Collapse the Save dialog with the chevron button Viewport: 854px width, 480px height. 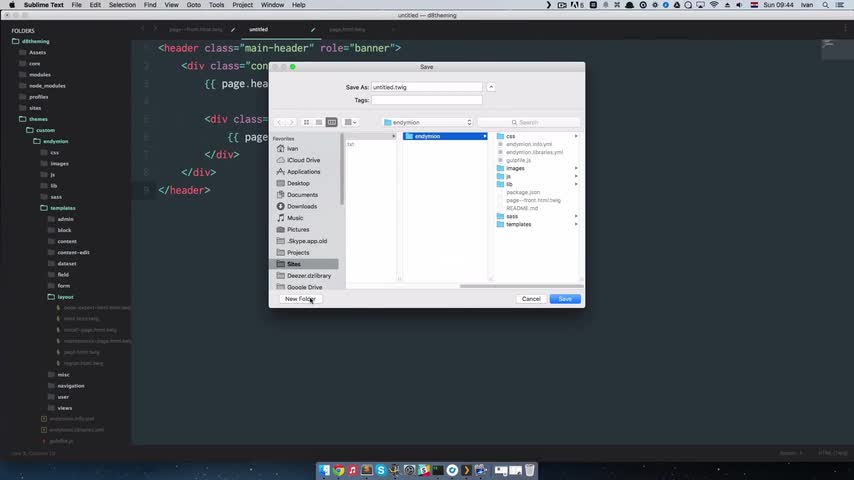491,87
